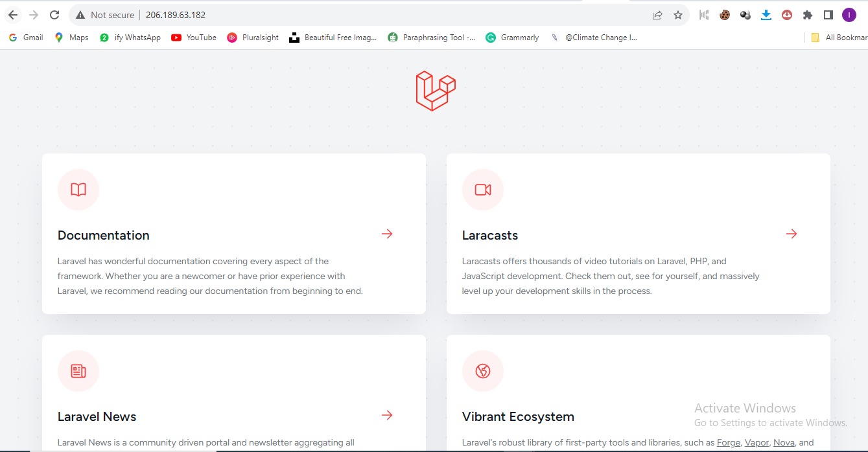
Task: Click the Vibrant Ecosystem globe icon
Action: tap(482, 370)
